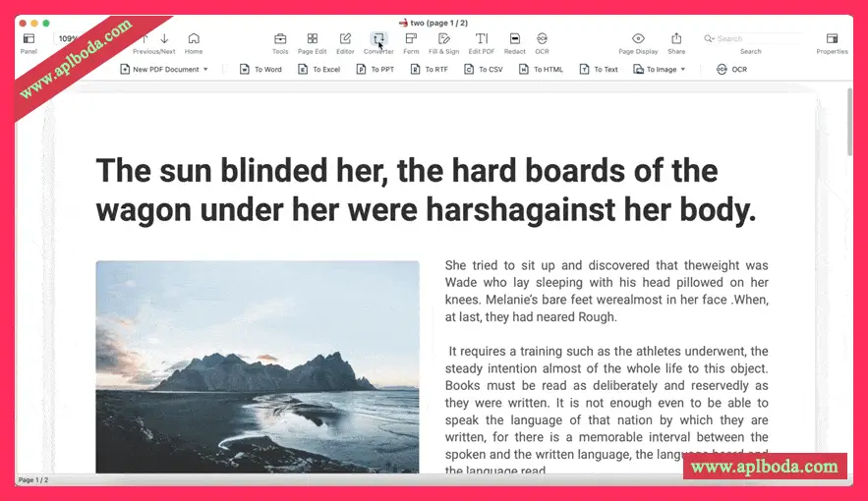The height and width of the screenshot is (501, 868).
Task: Open the Tools toolbox icon
Action: tap(280, 39)
